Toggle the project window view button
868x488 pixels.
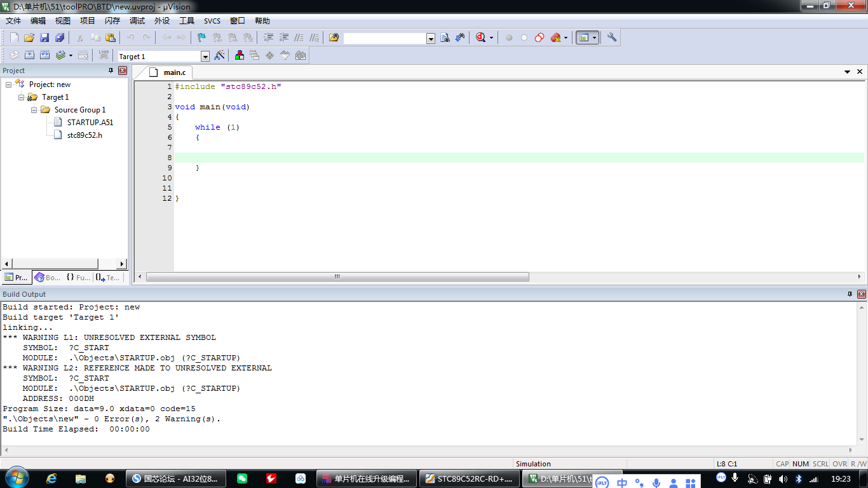coord(584,38)
